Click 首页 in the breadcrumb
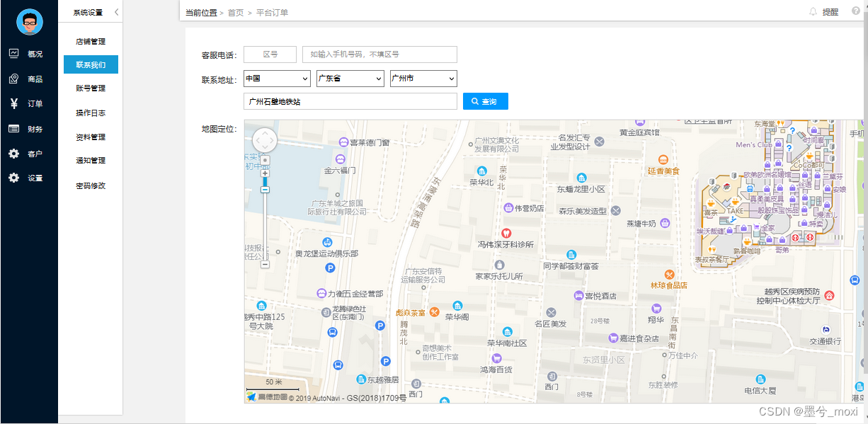 (236, 13)
